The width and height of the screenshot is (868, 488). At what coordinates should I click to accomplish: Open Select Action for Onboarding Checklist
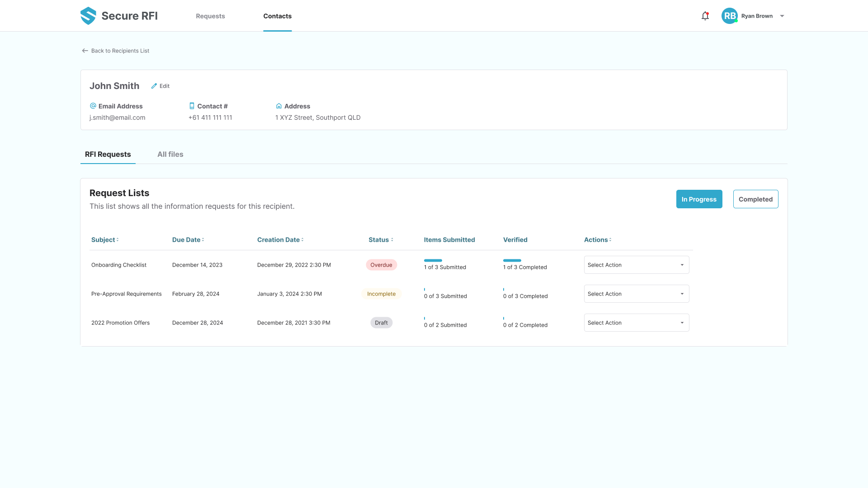[x=637, y=265]
